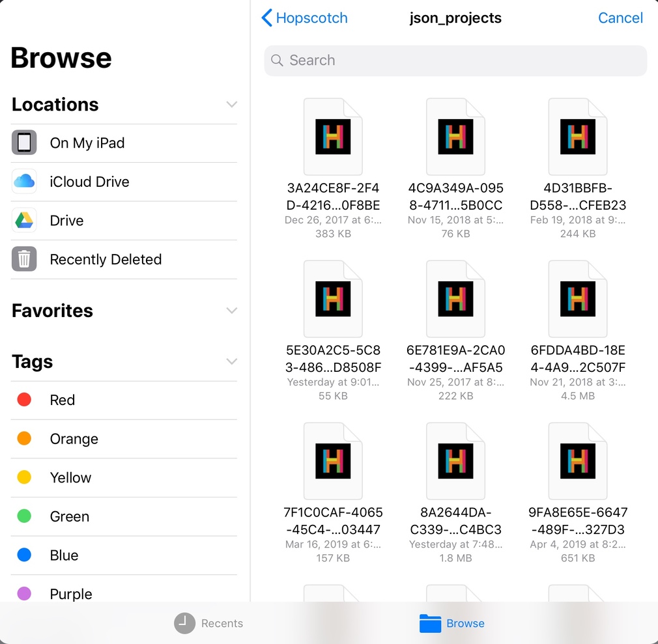Click the Favorites section heading

(53, 311)
